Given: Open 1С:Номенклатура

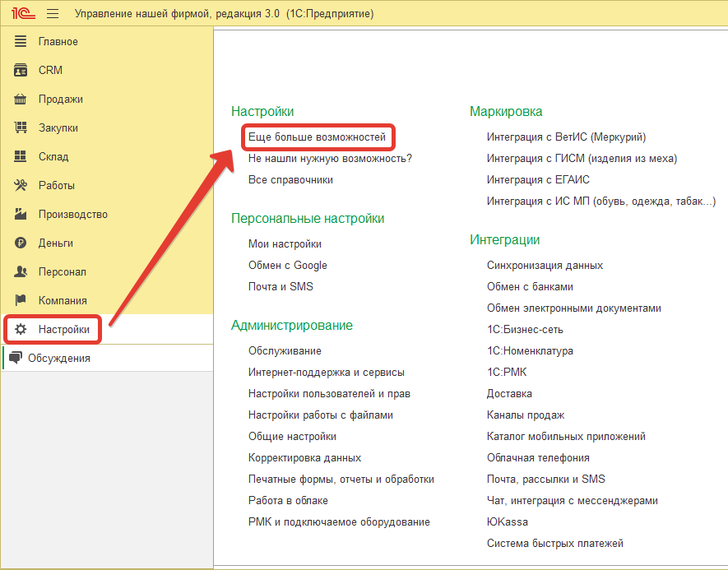Looking at the screenshot, I should [x=530, y=350].
